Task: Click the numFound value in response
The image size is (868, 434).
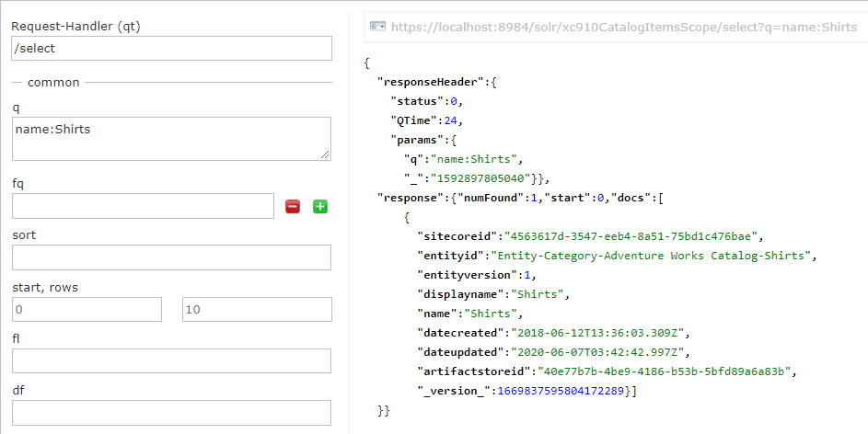Action: (534, 198)
